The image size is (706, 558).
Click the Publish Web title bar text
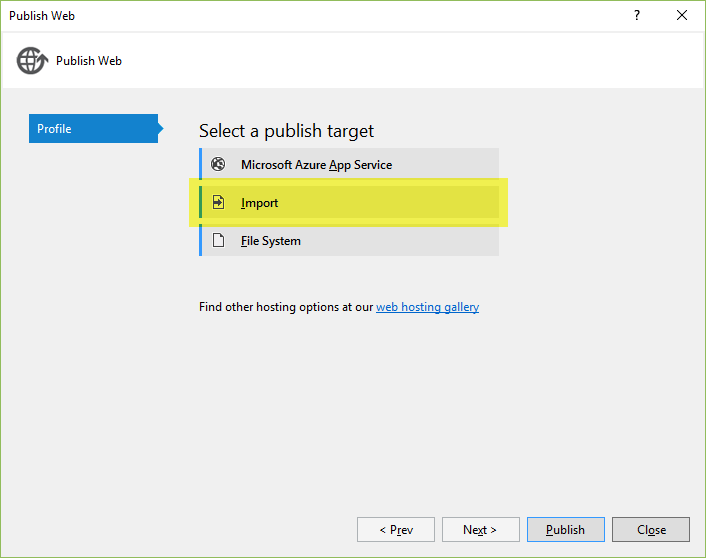42,16
